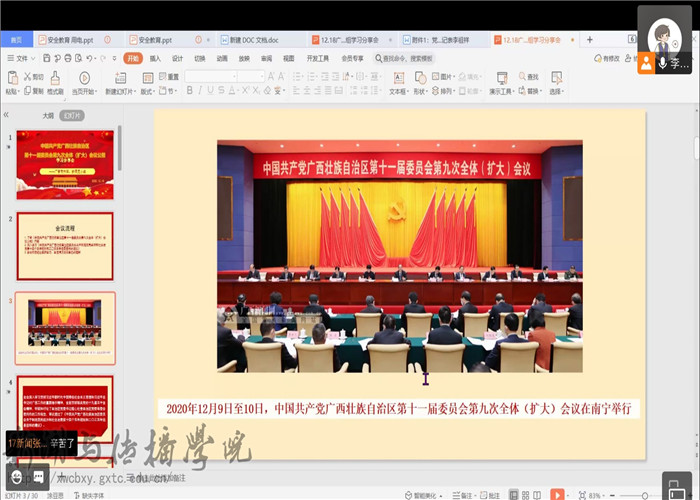
Task: Expand the Layout (版式) dropdown
Action: (148, 92)
